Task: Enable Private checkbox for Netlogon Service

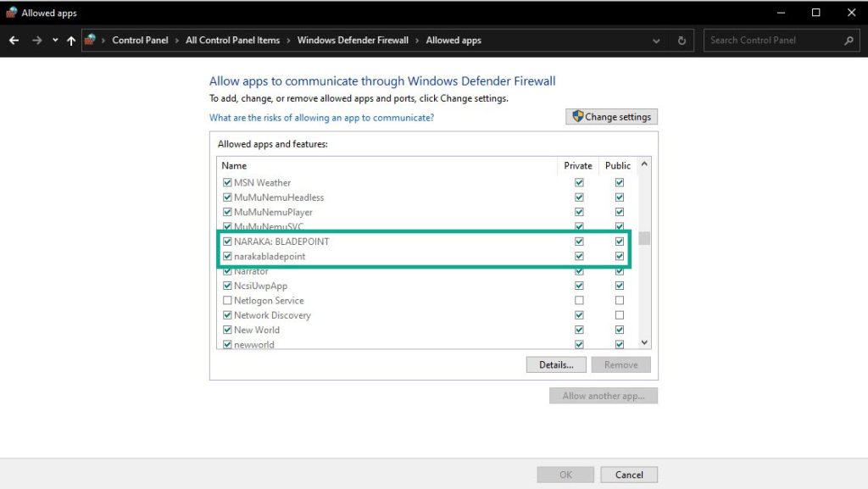Action: tap(579, 301)
